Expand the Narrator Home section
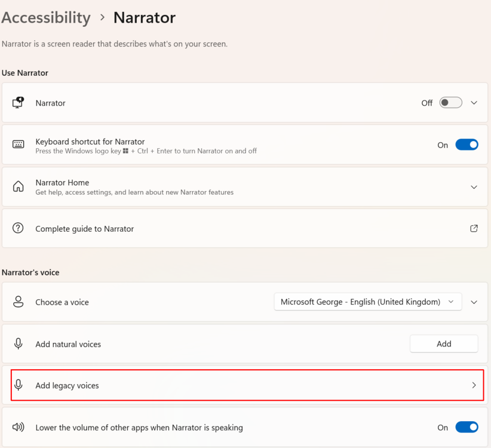Image resolution: width=491 pixels, height=448 pixels. point(474,187)
